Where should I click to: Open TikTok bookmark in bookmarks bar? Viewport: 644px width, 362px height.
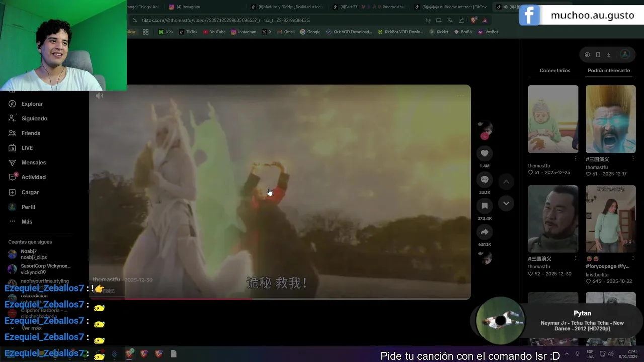point(189,32)
